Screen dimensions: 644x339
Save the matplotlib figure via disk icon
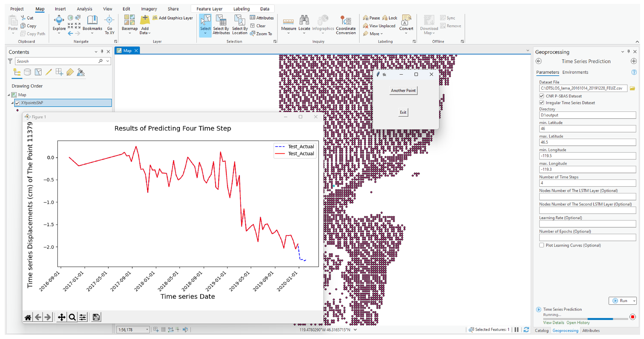pos(96,317)
